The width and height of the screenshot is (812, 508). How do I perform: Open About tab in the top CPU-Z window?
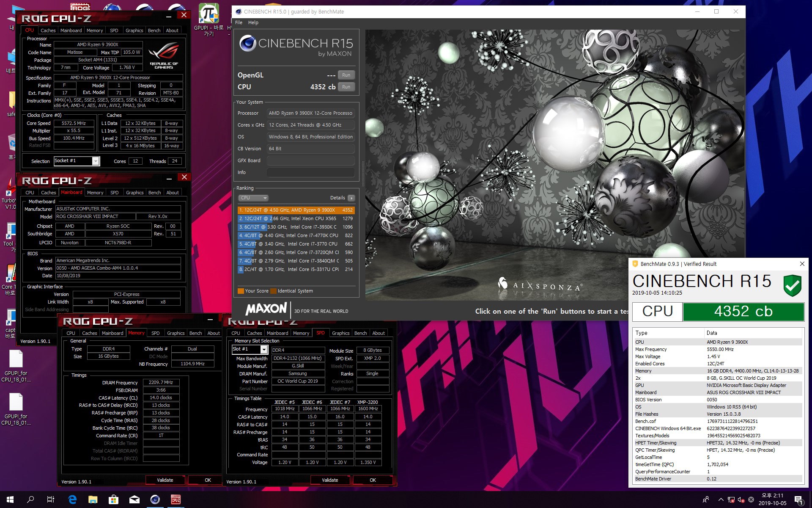[172, 30]
